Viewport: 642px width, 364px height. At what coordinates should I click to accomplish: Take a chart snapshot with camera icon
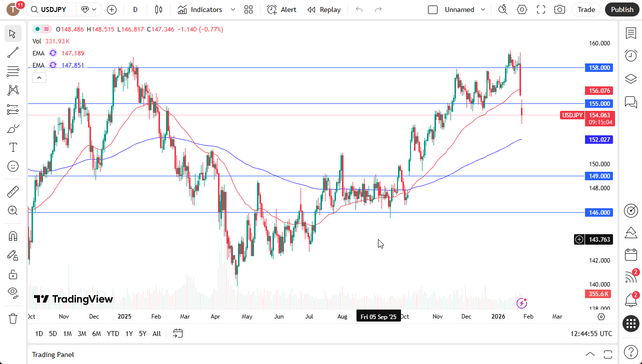560,9
